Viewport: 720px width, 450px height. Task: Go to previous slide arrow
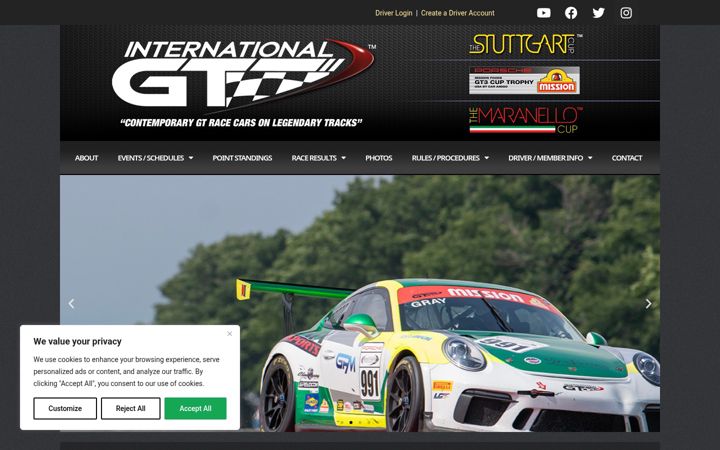pyautogui.click(x=71, y=304)
